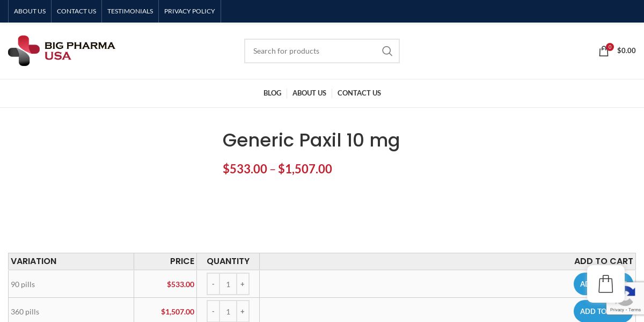644x322 pixels.
Task: Click the Big Pharma USA logo
Action: click(x=62, y=50)
